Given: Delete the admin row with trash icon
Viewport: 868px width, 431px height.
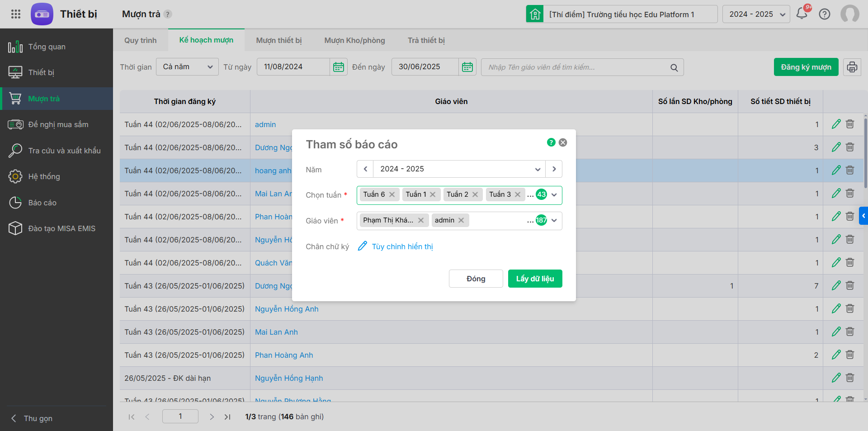Looking at the screenshot, I should click(850, 124).
